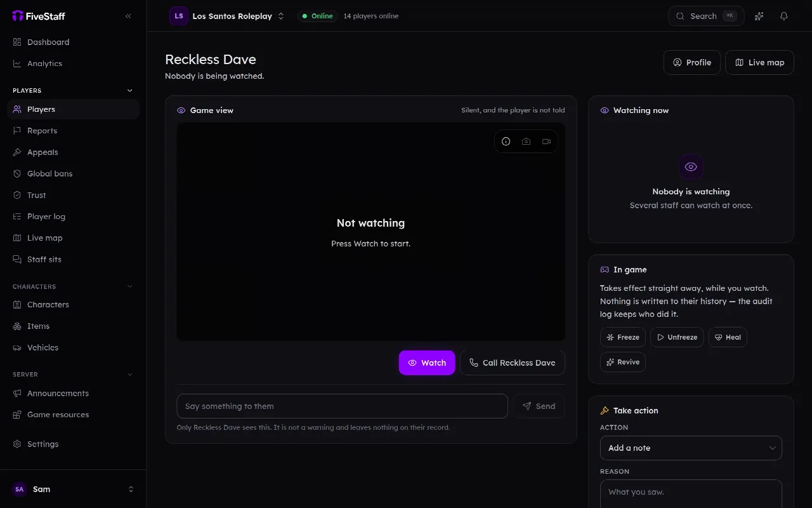The width and height of the screenshot is (812, 508).
Task: Open the Sam account menu
Action: pos(73,489)
